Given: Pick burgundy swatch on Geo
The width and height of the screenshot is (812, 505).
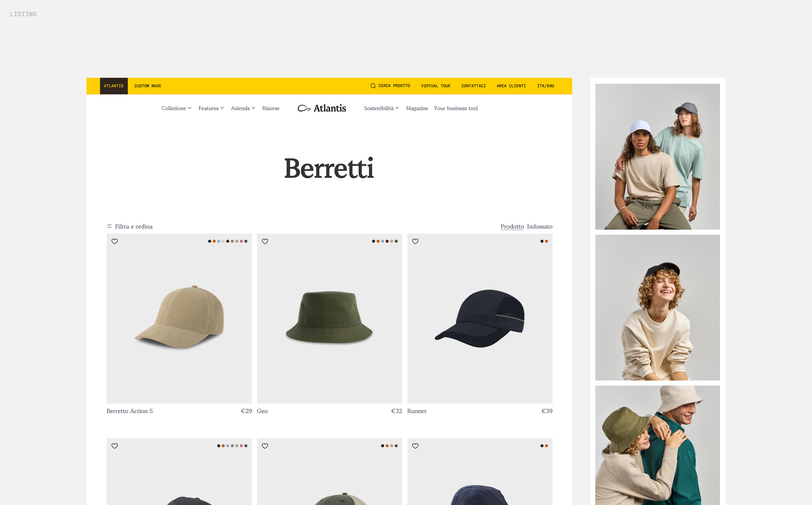Looking at the screenshot, I should (x=387, y=241).
